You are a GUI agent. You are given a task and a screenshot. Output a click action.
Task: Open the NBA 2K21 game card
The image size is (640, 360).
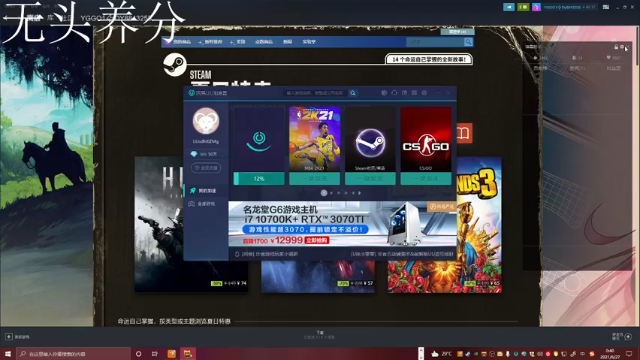(x=315, y=139)
